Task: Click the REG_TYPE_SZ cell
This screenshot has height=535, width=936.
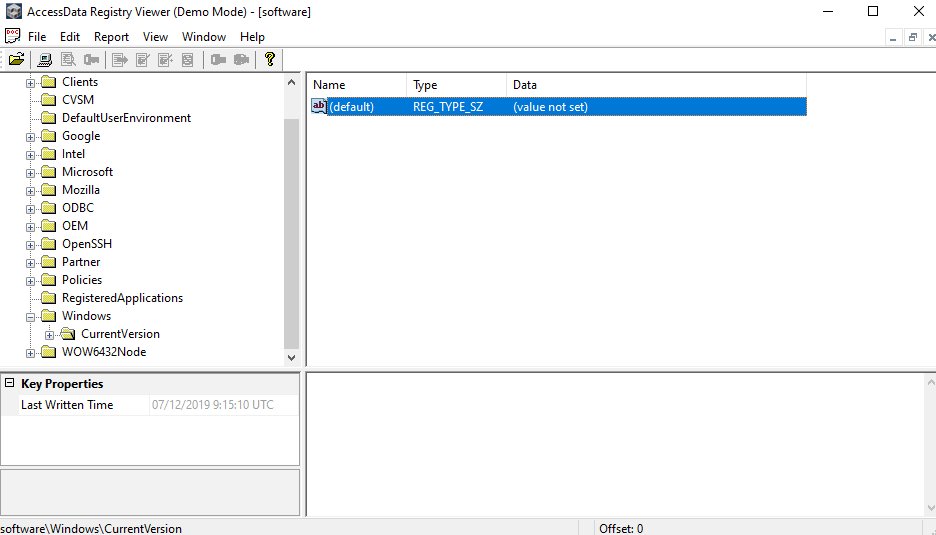Action: pos(448,107)
